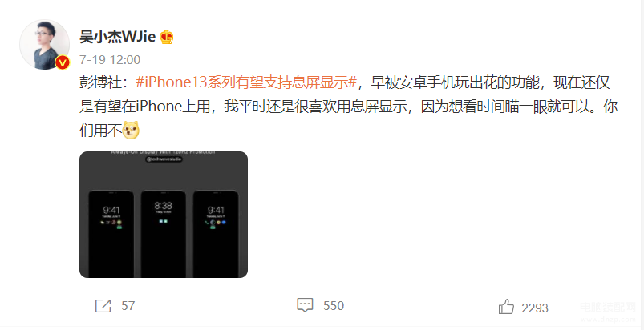644x330 pixels.
Task: Click the @techwavestudio label in image
Action: (x=164, y=159)
